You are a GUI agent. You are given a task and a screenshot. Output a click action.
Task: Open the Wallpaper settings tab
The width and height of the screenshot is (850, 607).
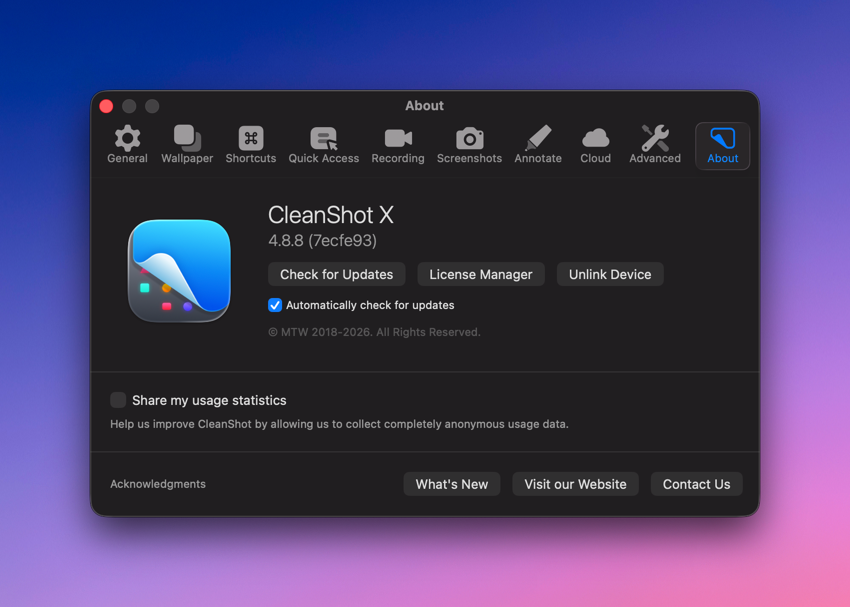(x=187, y=145)
